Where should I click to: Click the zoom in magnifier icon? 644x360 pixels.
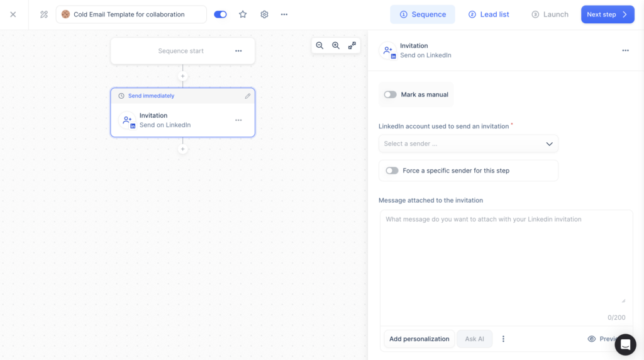(336, 45)
